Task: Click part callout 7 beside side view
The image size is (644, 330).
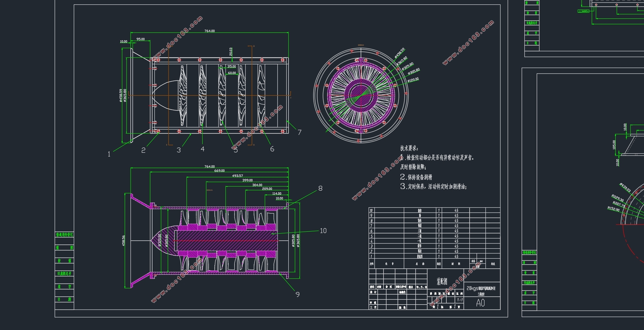Action: pyautogui.click(x=299, y=132)
